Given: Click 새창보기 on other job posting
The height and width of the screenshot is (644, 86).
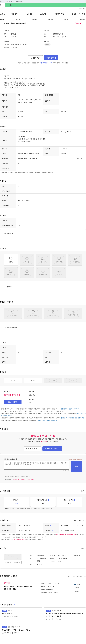Looking at the screenshot, I should point(77,591).
